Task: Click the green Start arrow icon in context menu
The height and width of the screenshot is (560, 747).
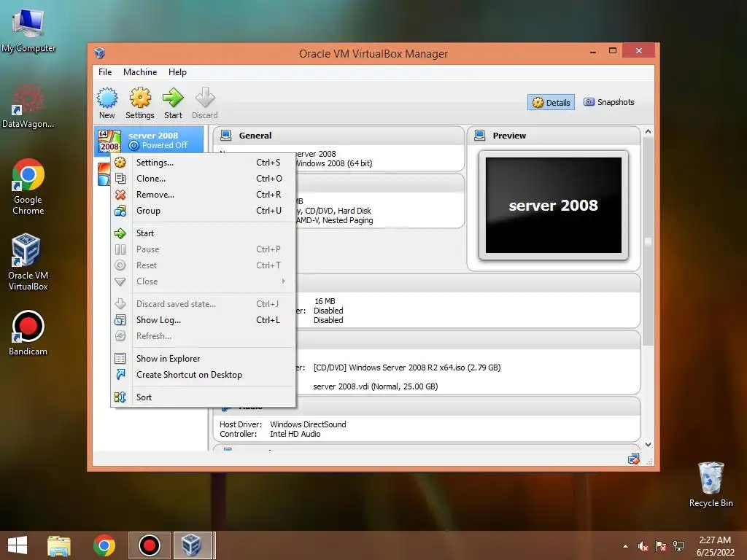Action: point(120,233)
